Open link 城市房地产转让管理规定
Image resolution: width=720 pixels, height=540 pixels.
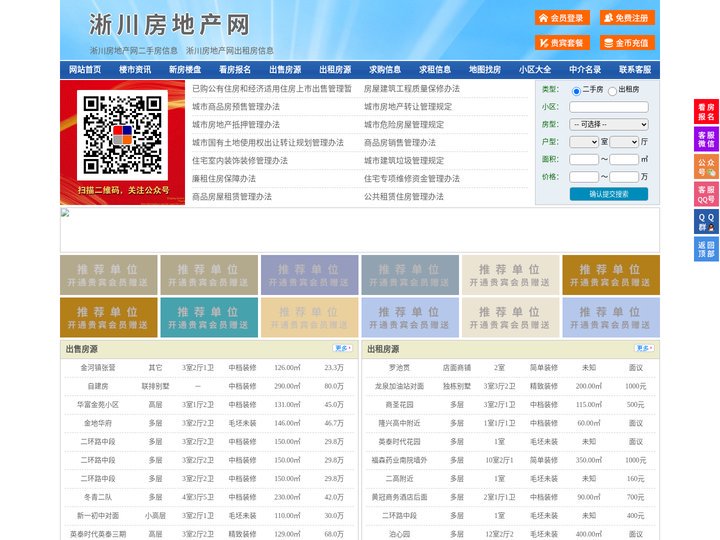(x=408, y=107)
